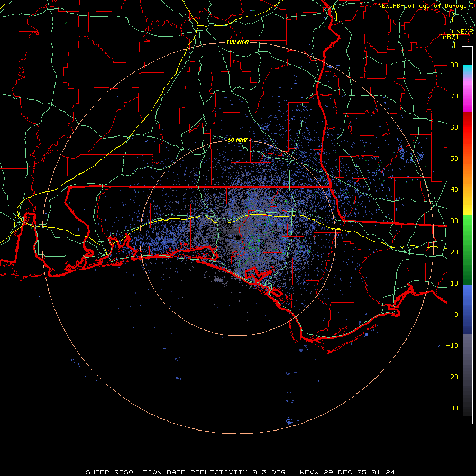Click the cyan segment of the color bar

coord(467,70)
